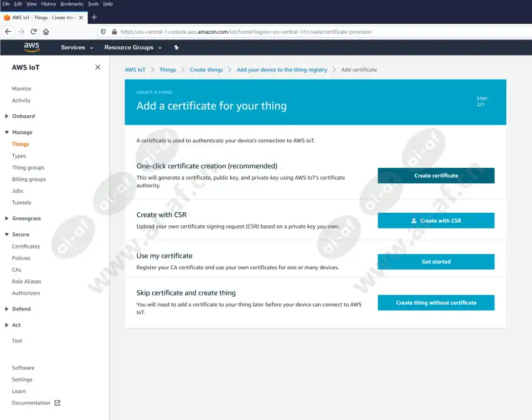This screenshot has width=532, height=420.
Task: Open Thing groups in the sidebar
Action: tap(28, 168)
